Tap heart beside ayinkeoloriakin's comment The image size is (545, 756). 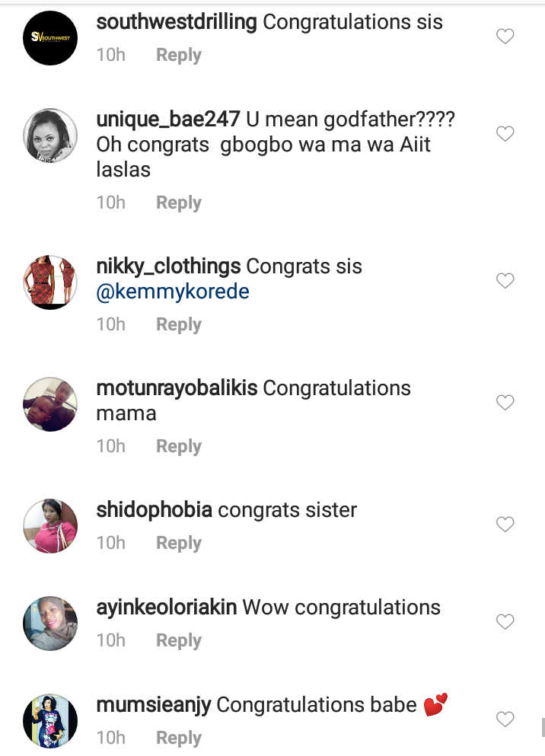point(505,622)
